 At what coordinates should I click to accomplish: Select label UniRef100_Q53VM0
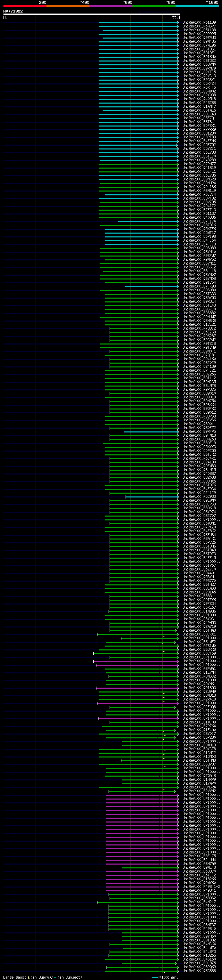coord(199,64)
